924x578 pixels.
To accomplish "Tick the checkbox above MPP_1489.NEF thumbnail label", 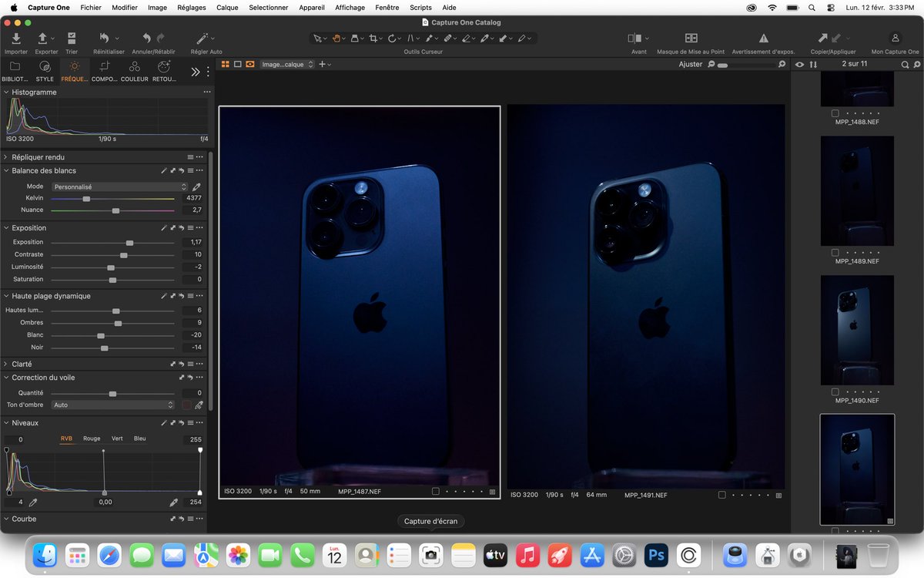I will tap(835, 253).
